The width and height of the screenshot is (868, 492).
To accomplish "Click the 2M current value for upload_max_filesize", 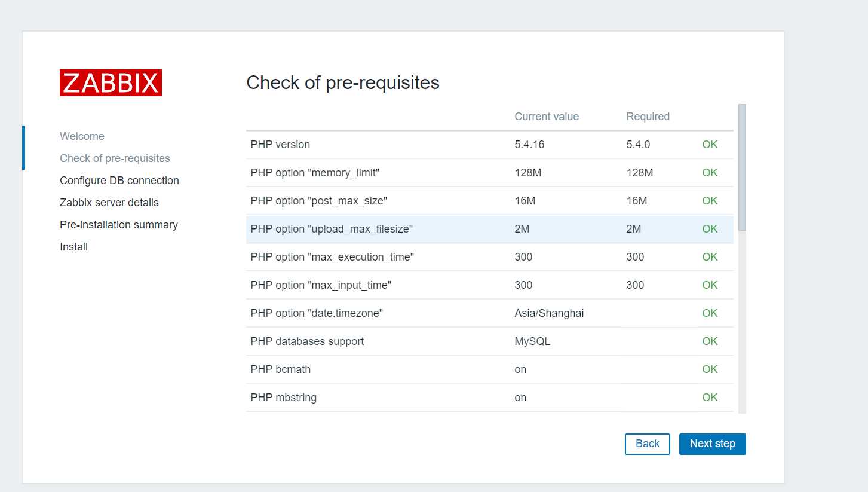I will [522, 229].
